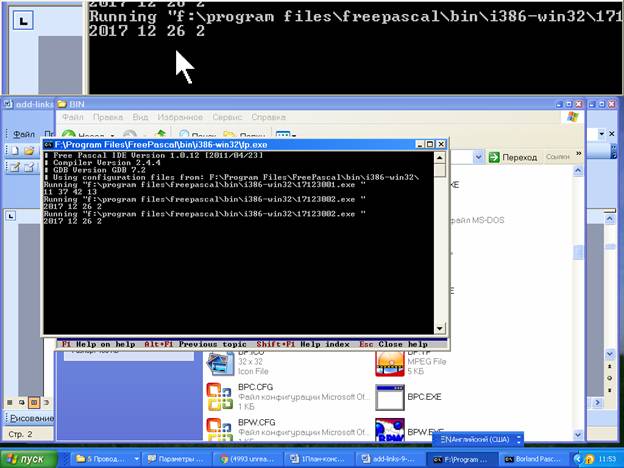The width and height of the screenshot is (624, 468).
Task: Click the пуск Start button
Action: point(29,459)
